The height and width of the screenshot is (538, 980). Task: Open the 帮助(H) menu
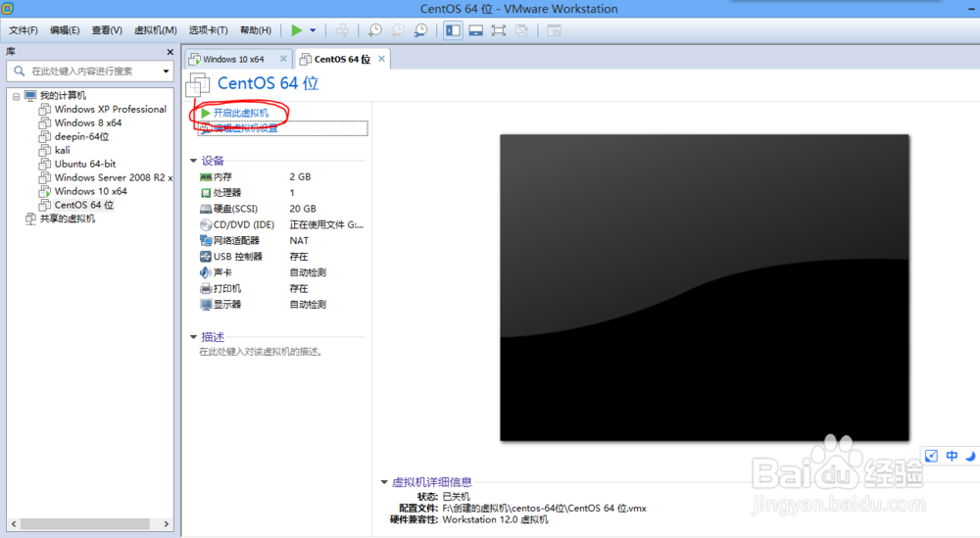pyautogui.click(x=256, y=30)
